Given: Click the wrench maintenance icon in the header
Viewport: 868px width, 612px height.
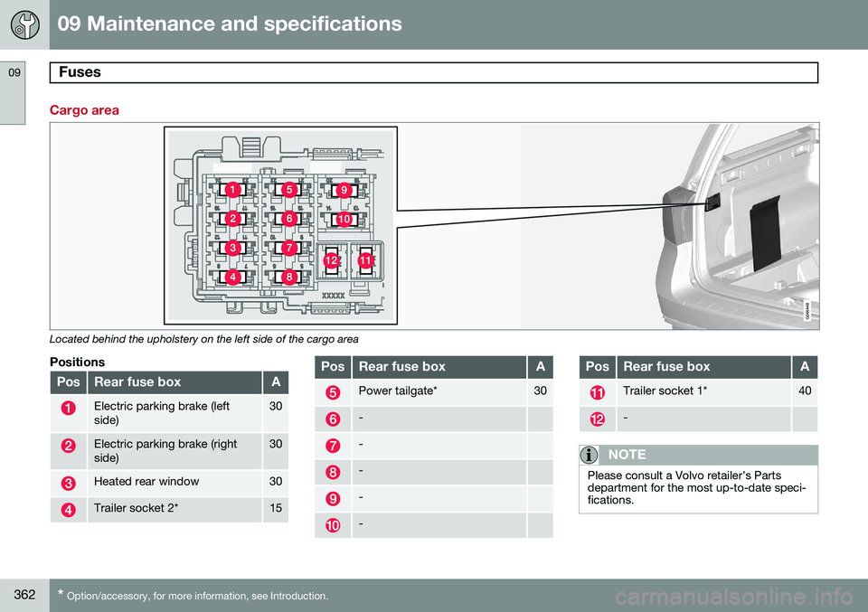Looking at the screenshot, I should (25, 25).
